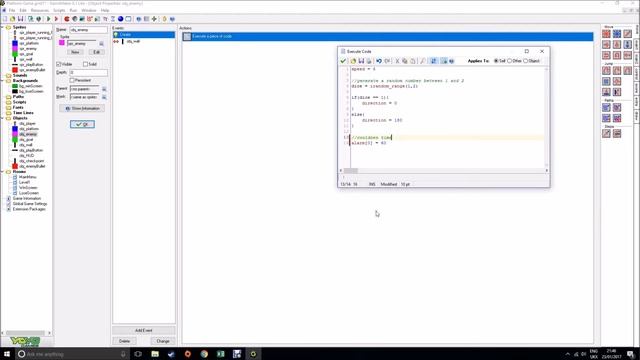640x360 pixels.
Task: Click the Open game file toolbar icon
Action: pyautogui.click(x=13, y=19)
